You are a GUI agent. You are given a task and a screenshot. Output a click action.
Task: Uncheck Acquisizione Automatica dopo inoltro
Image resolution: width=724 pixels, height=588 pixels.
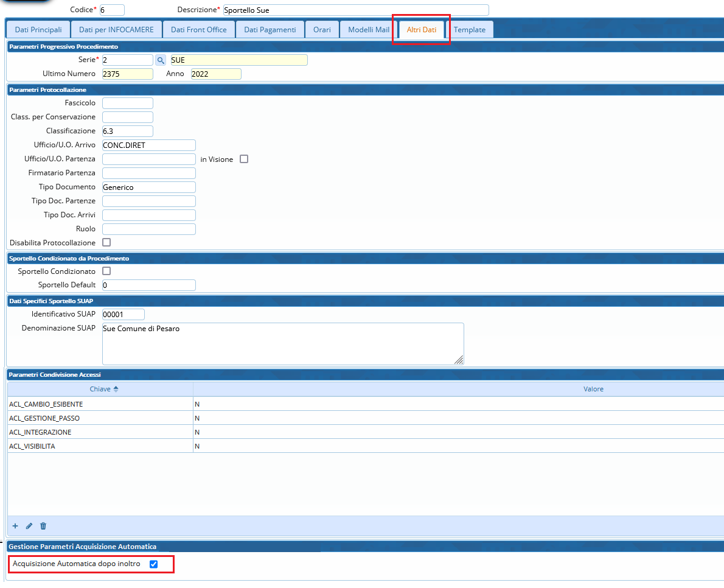pyautogui.click(x=153, y=564)
